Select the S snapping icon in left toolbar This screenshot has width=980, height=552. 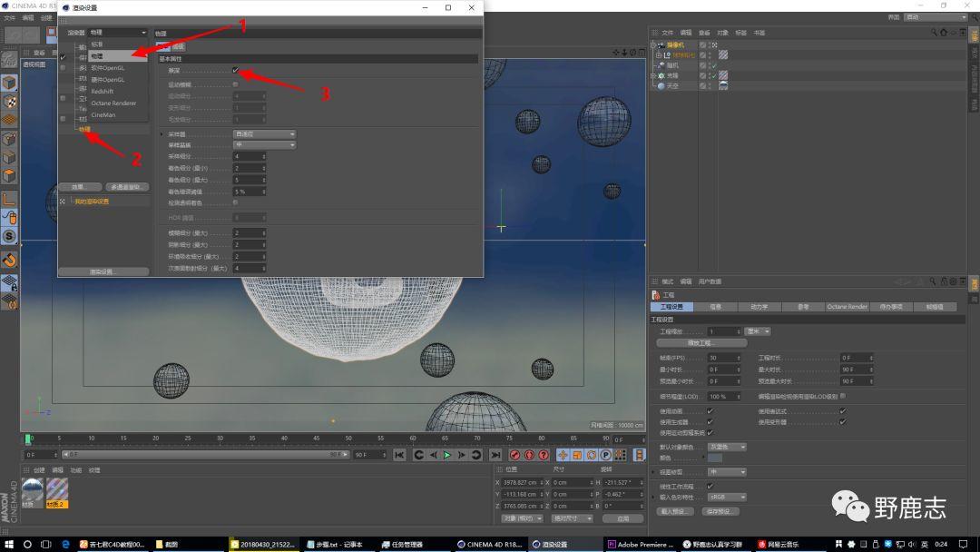(x=10, y=236)
